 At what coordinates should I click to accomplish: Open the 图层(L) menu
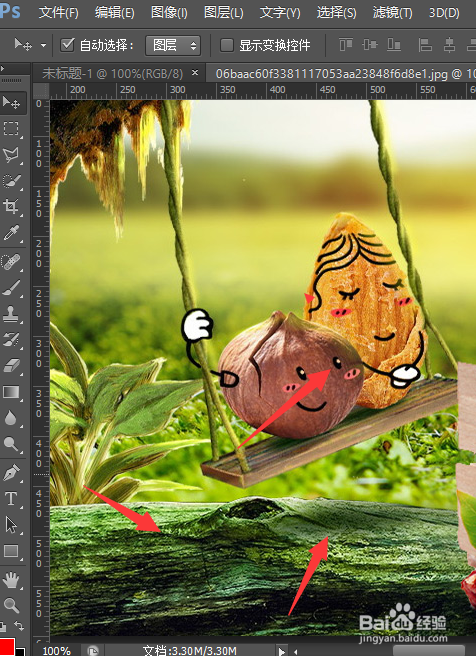click(224, 13)
